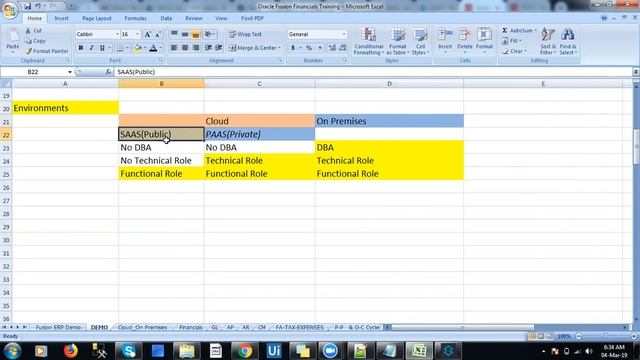
Task: Open the Data ribbon tab
Action: (x=166, y=18)
